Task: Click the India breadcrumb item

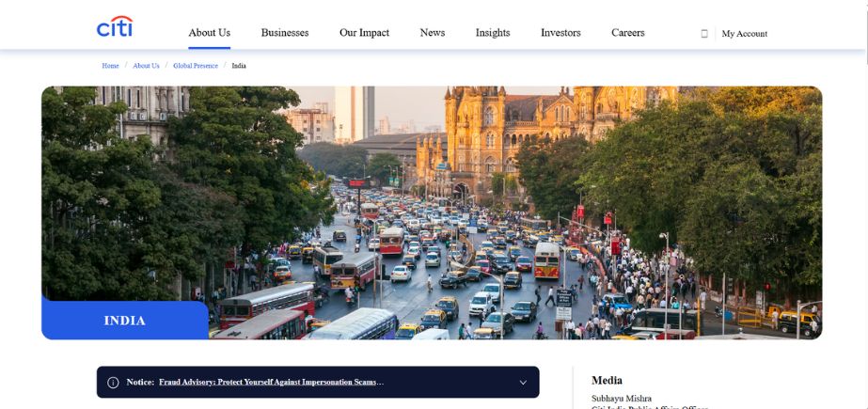Action: pyautogui.click(x=239, y=66)
